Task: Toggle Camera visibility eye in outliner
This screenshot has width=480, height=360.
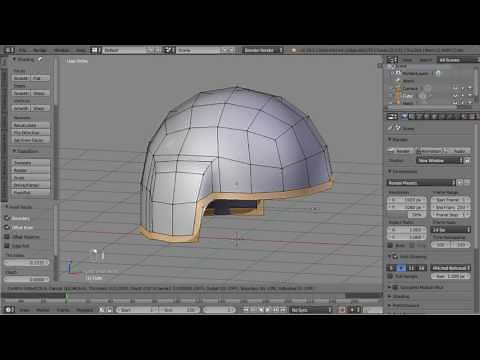Action: [x=455, y=88]
